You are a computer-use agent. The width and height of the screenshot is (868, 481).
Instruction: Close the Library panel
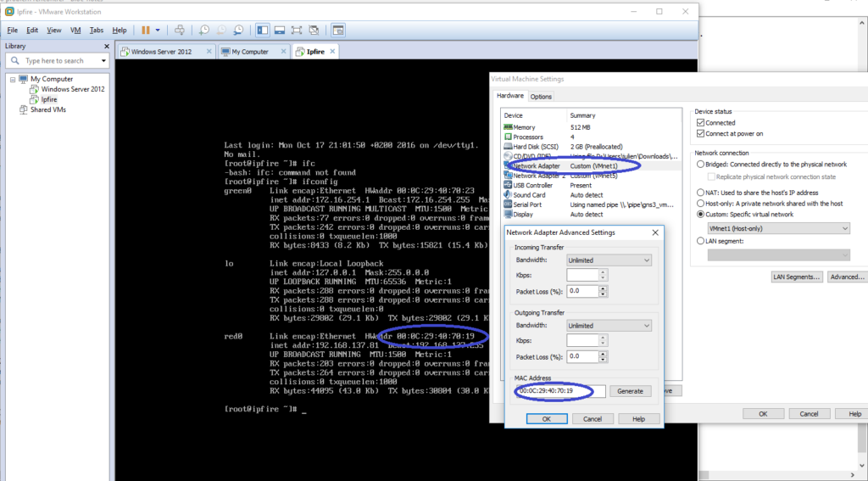pos(107,47)
